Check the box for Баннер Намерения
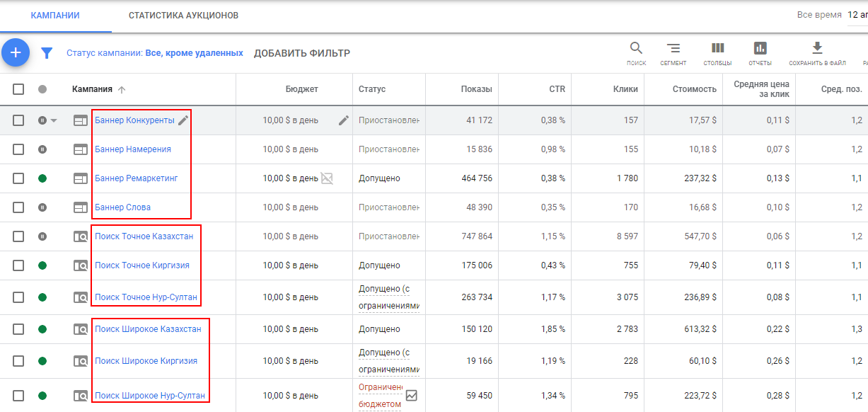Image resolution: width=868 pixels, height=412 pixels. [x=18, y=149]
